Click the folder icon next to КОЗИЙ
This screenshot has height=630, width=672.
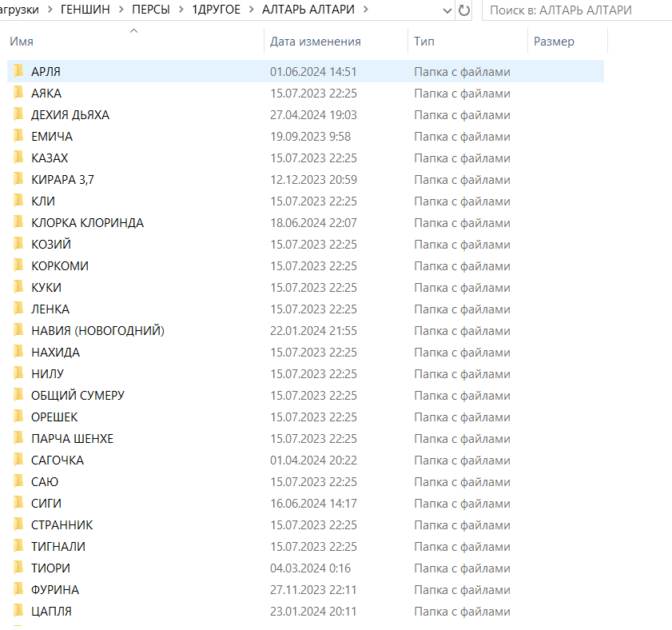[18, 244]
